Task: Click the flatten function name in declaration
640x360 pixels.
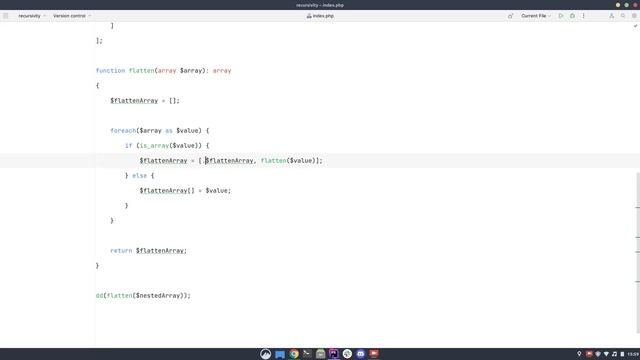Action: [x=142, y=71]
